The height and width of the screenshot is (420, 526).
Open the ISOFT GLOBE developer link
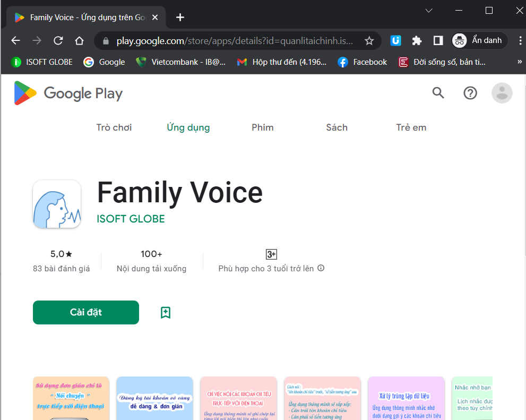(x=131, y=219)
